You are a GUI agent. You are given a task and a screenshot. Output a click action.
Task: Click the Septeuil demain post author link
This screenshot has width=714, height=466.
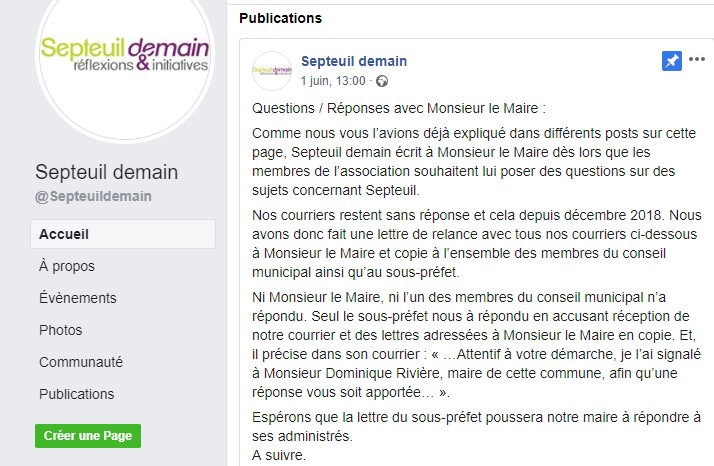point(354,61)
